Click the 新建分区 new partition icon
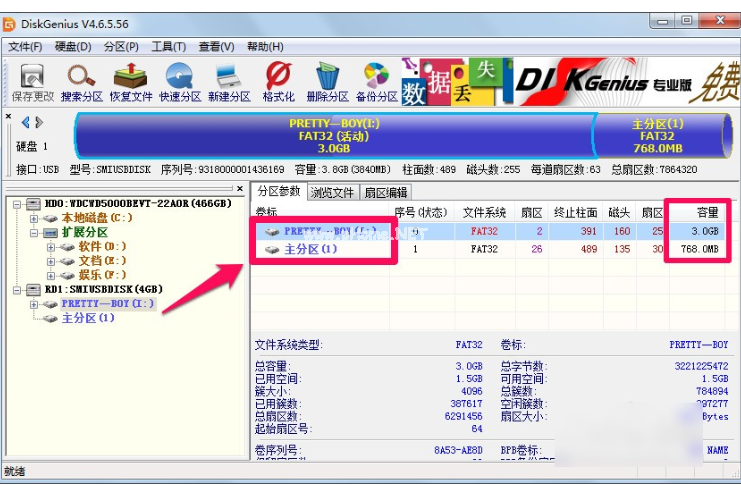The image size is (741, 486). [x=228, y=82]
